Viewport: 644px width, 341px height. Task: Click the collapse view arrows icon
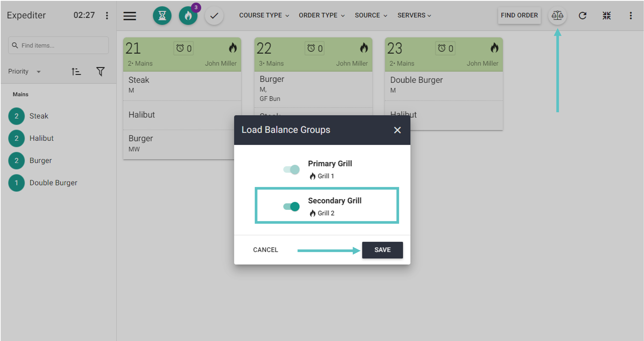tap(606, 16)
